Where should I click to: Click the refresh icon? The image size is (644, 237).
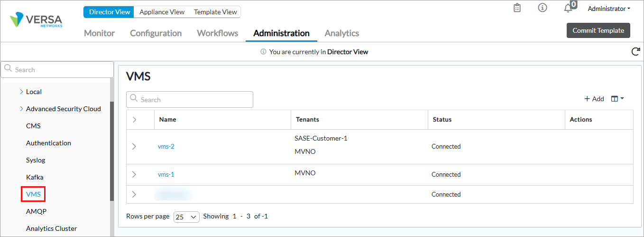tap(635, 52)
